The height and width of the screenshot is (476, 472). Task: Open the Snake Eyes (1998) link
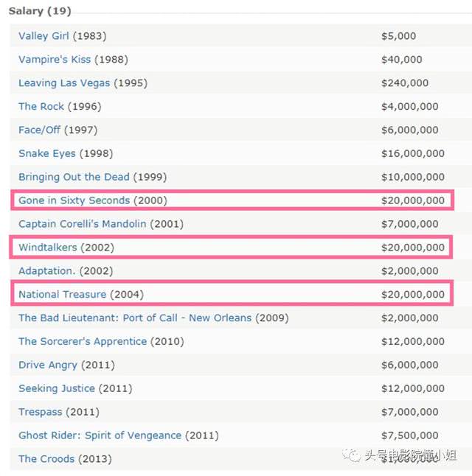point(46,154)
